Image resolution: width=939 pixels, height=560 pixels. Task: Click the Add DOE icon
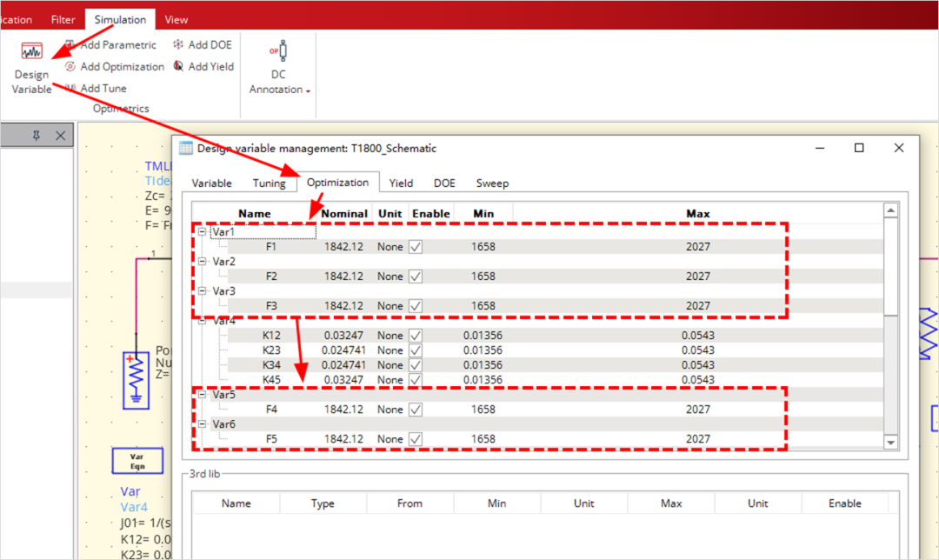click(178, 44)
